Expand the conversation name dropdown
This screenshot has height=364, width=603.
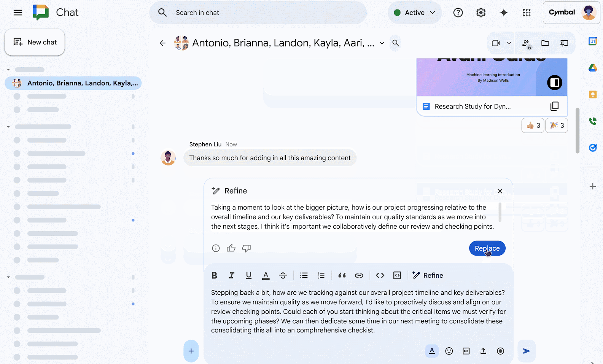(382, 43)
